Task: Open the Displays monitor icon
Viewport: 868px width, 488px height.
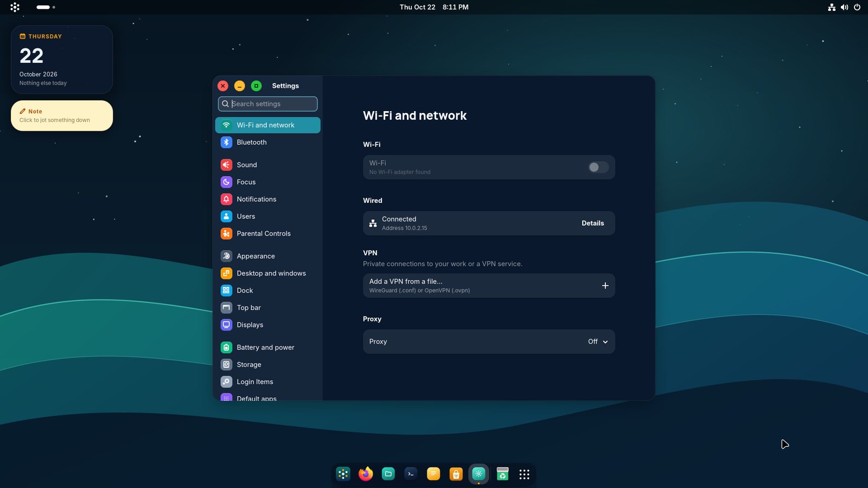Action: coord(226,325)
